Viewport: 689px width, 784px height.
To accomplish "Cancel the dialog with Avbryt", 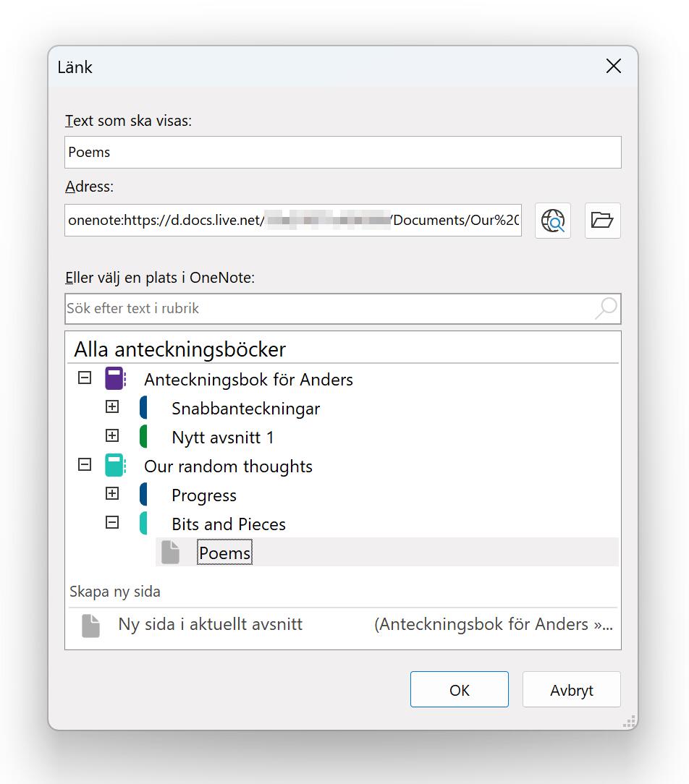I will coord(571,689).
